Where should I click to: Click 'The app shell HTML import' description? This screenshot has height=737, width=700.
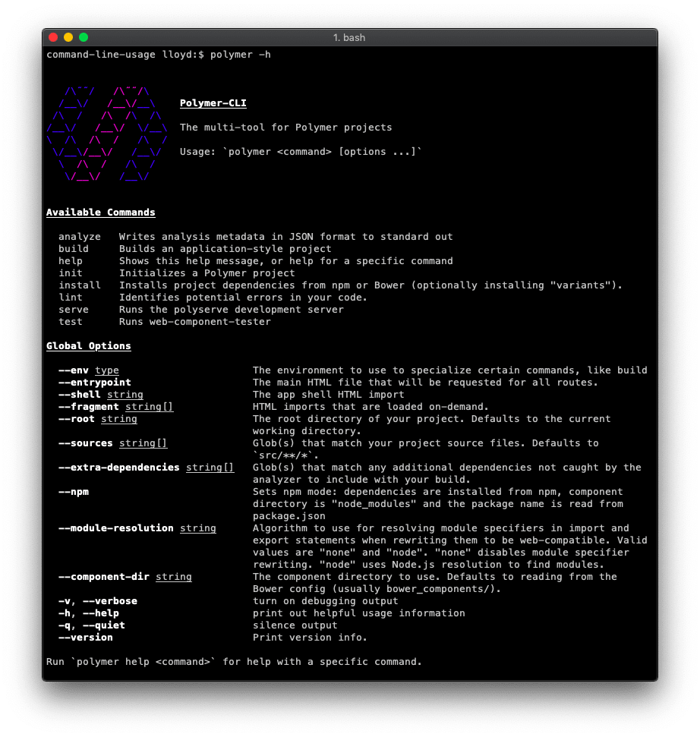(x=328, y=395)
